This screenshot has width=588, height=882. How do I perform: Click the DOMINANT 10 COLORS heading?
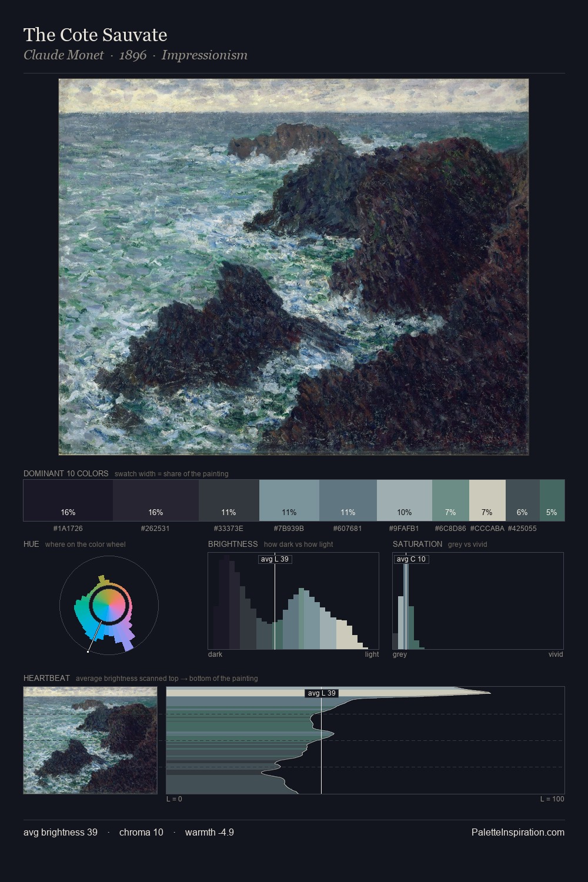pos(66,473)
